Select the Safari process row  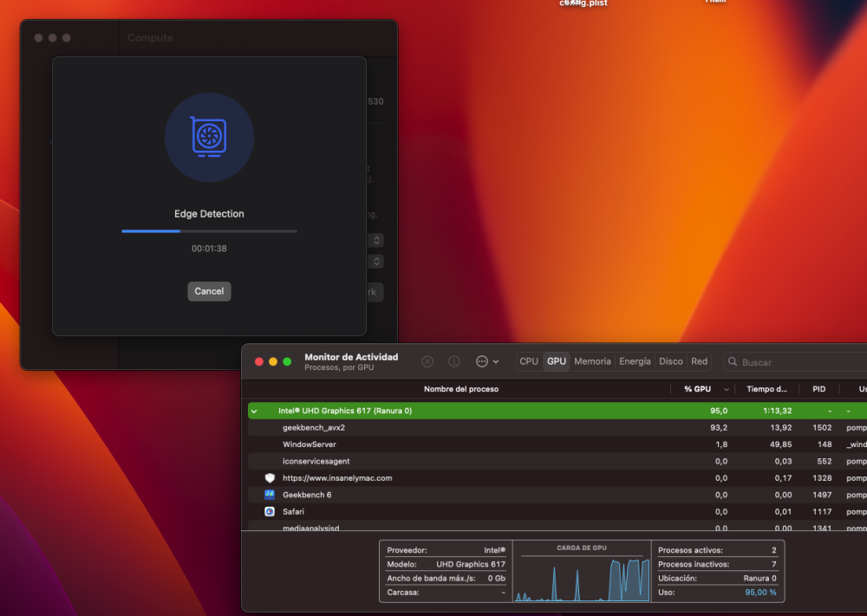click(557, 511)
